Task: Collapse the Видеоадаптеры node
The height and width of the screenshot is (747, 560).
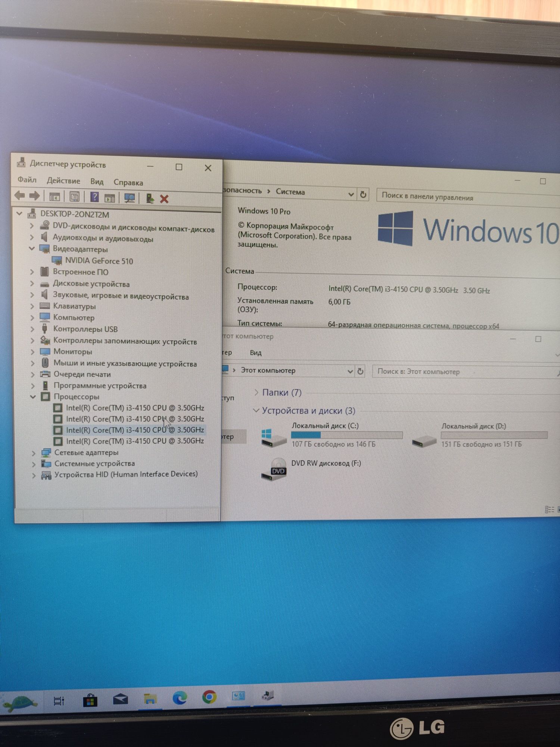Action: pos(32,248)
